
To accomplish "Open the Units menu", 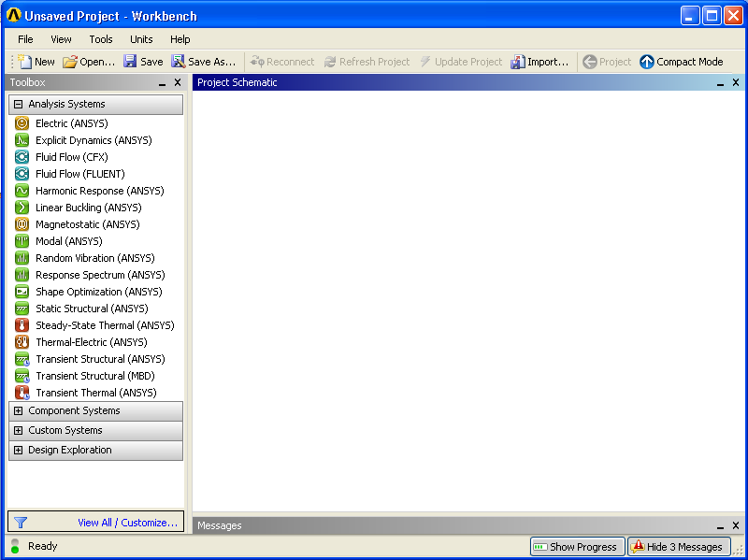I will pyautogui.click(x=141, y=39).
